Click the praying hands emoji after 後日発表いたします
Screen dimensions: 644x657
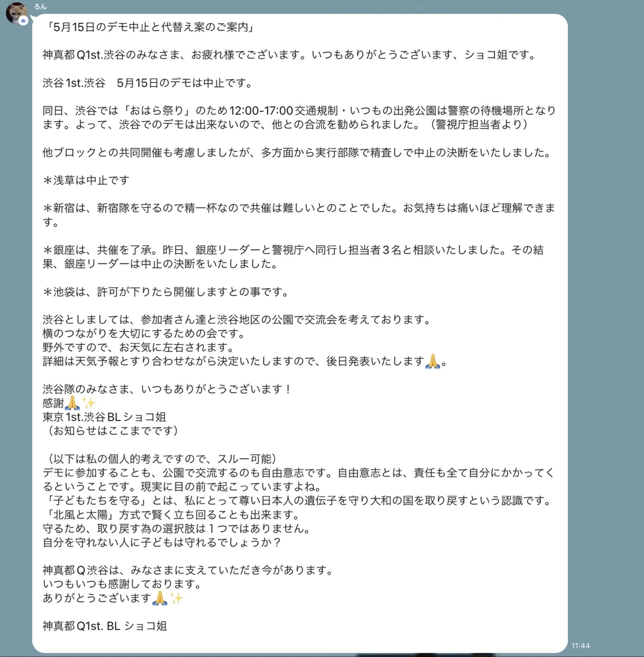click(433, 361)
